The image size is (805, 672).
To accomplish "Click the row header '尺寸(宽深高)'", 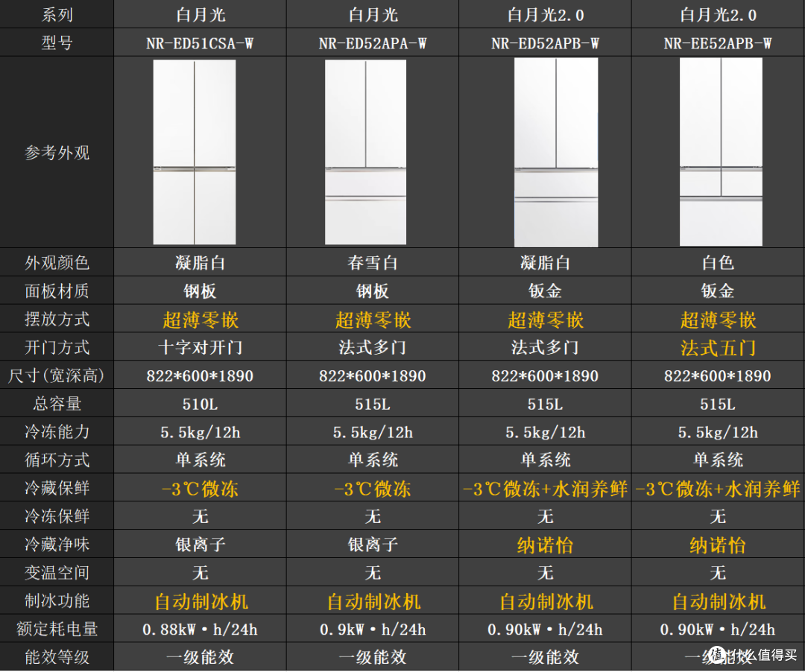I will tap(57, 376).
